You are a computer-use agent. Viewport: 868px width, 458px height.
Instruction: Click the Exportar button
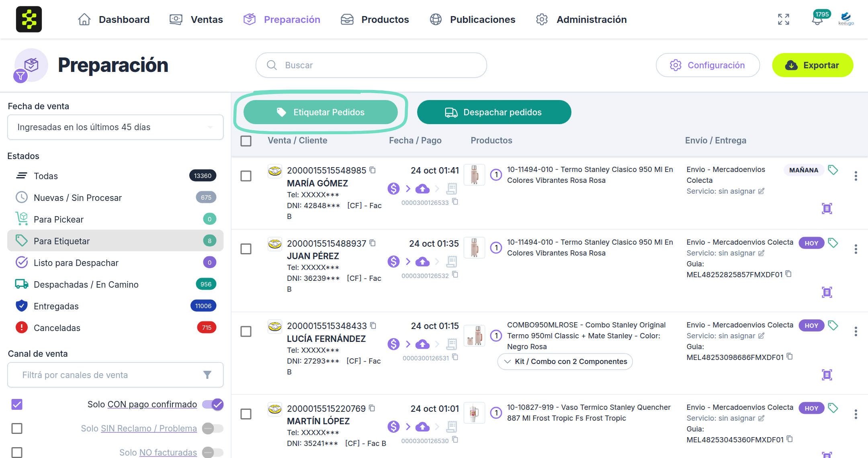(x=813, y=65)
